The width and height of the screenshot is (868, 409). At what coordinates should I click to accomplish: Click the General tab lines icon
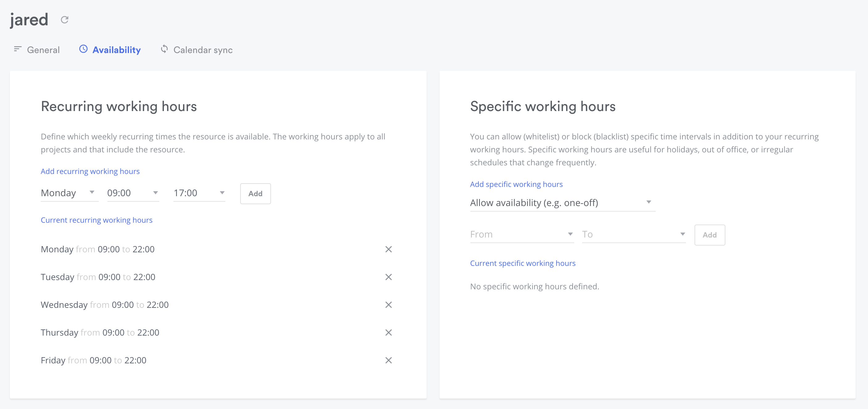(18, 49)
